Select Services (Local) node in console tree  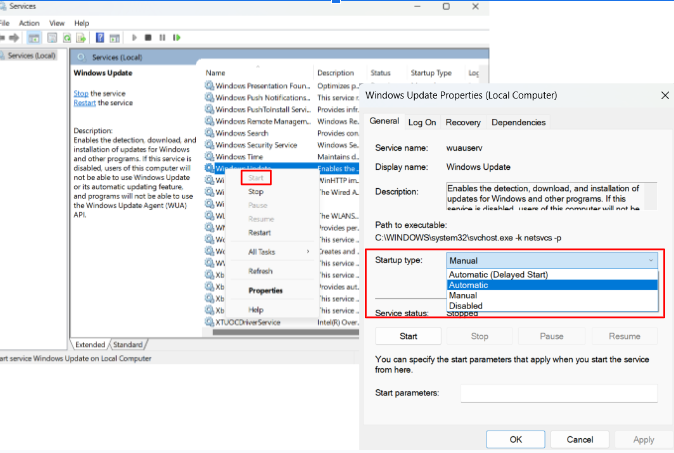(31, 55)
